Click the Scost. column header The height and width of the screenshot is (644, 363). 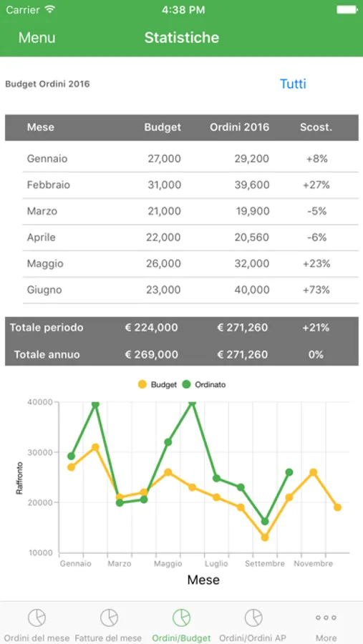(x=316, y=127)
